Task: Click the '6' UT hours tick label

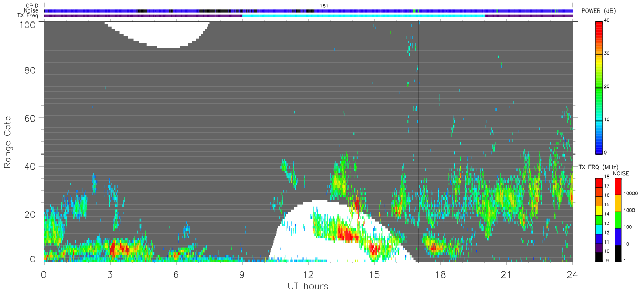Action: click(x=176, y=274)
